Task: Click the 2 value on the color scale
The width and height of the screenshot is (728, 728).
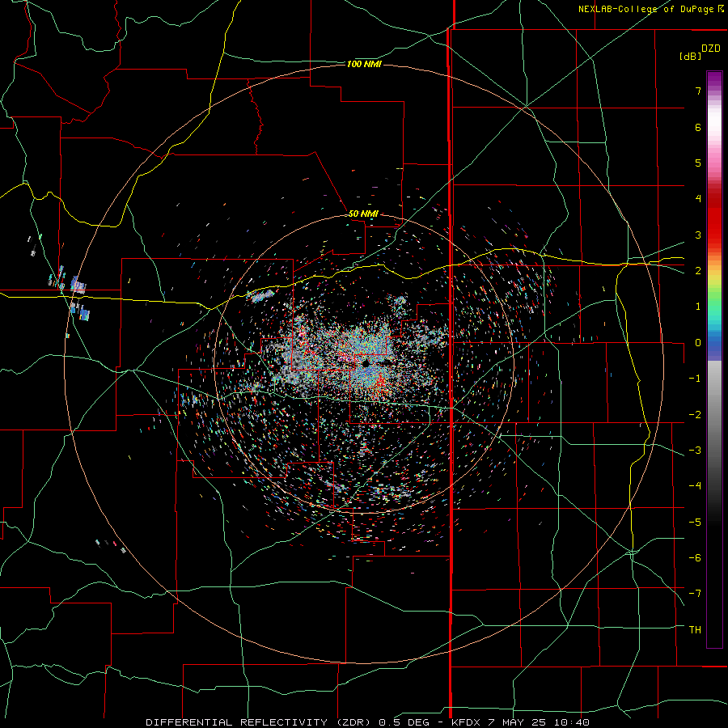Action: coord(698,271)
